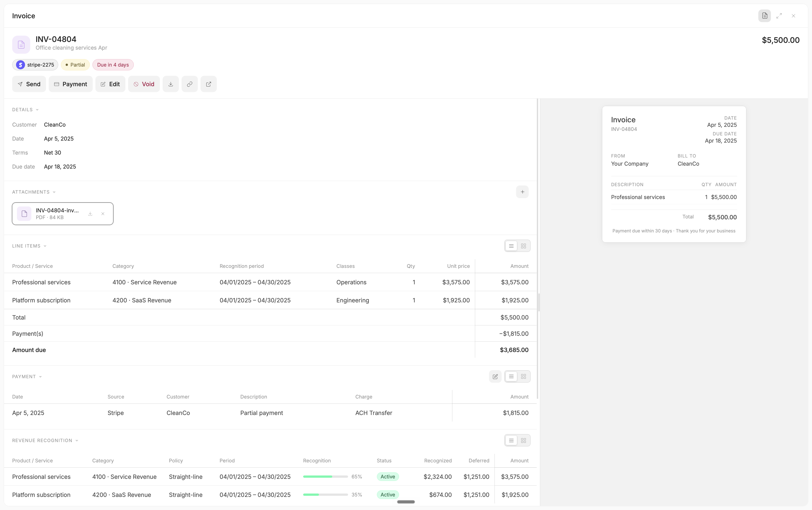The width and height of the screenshot is (812, 510).
Task: Open the INV-04804 PDF attachment card
Action: point(63,214)
